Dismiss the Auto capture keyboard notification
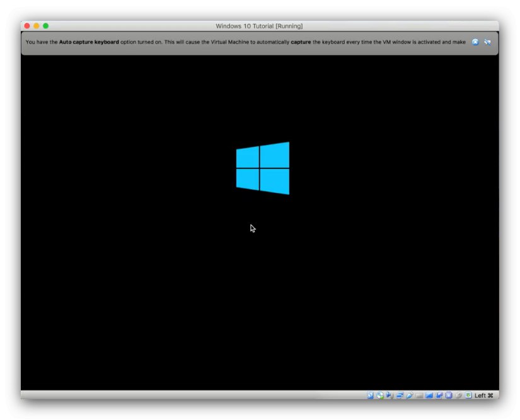520x420 pixels. (475, 42)
